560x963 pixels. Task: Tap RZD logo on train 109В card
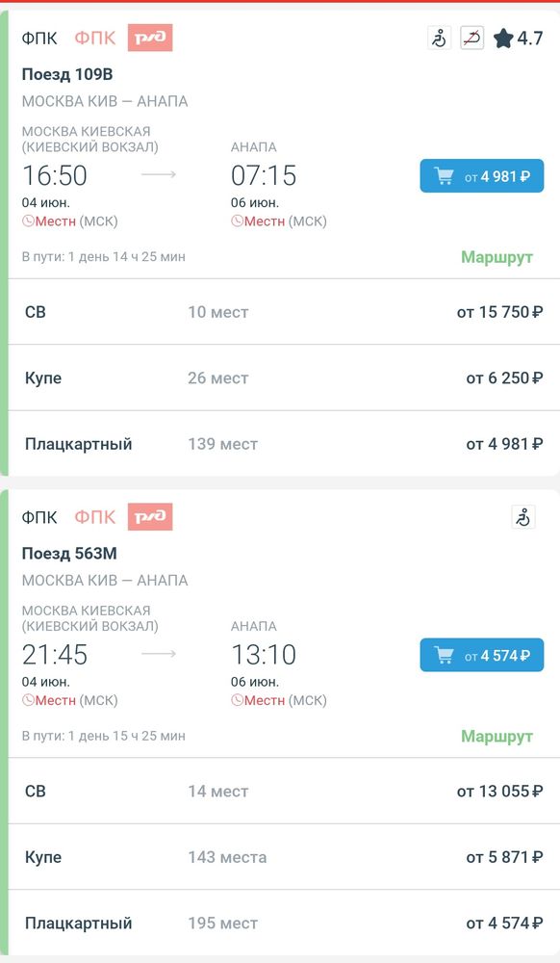point(150,38)
